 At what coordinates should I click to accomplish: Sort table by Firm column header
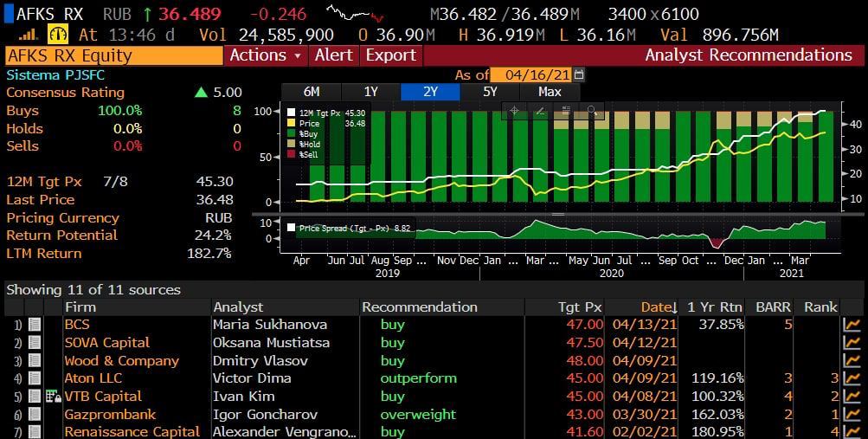point(80,307)
